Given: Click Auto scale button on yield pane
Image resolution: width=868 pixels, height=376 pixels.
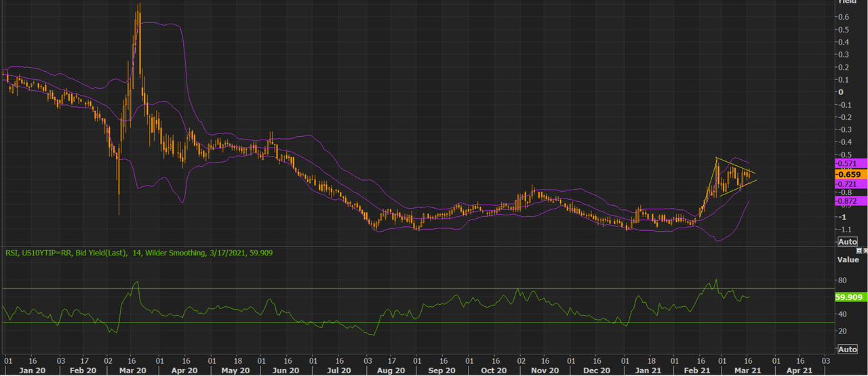Looking at the screenshot, I should [x=848, y=242].
